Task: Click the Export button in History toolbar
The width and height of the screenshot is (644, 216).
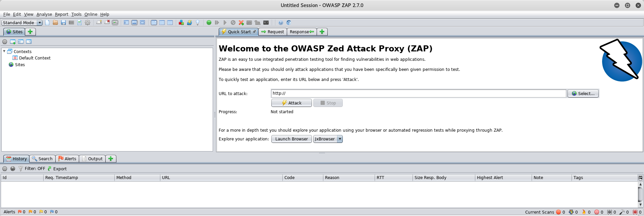Action: point(57,169)
